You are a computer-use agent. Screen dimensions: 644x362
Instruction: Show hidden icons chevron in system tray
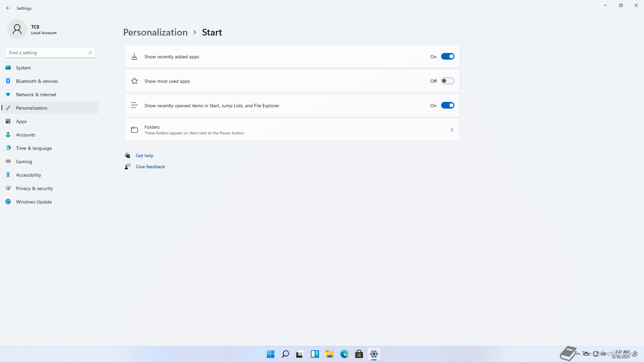[578, 354]
